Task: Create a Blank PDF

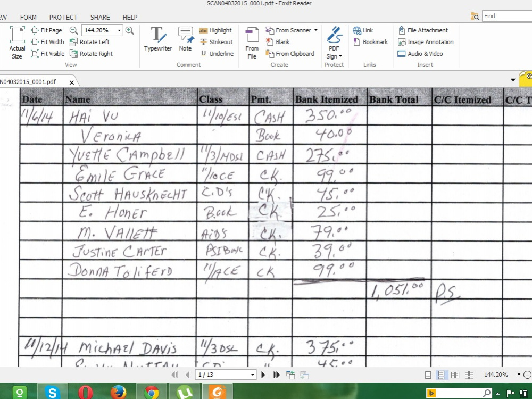Action: pos(278,41)
